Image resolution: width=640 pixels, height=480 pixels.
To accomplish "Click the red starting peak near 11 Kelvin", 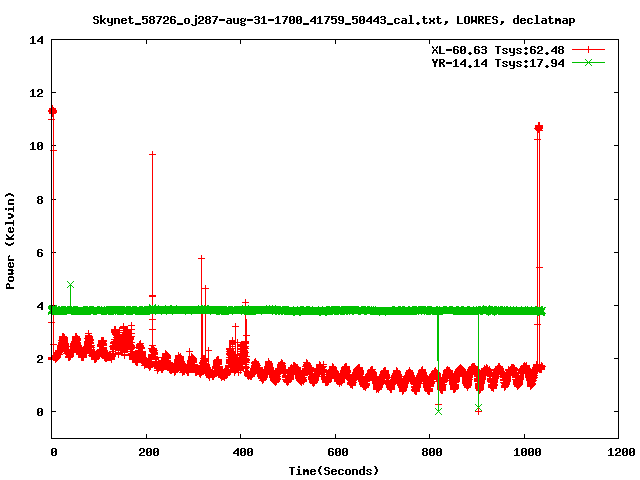I will tap(52, 111).
